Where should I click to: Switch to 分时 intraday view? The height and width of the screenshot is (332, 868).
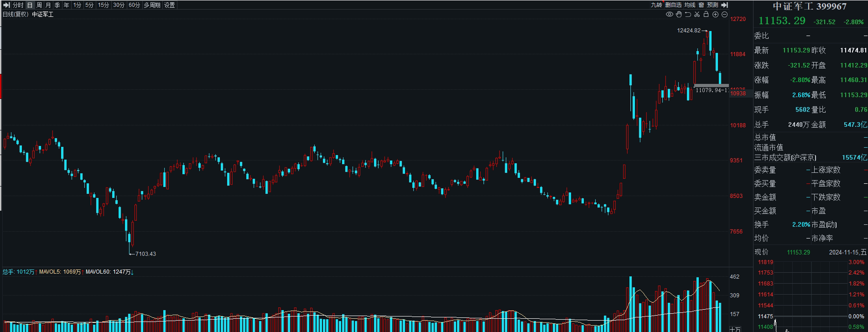click(18, 5)
